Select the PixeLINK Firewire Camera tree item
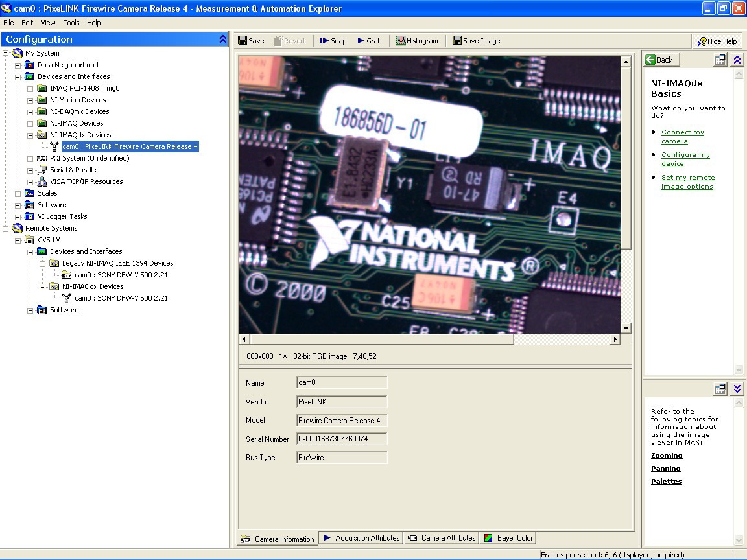The image size is (747, 560). 130,146
